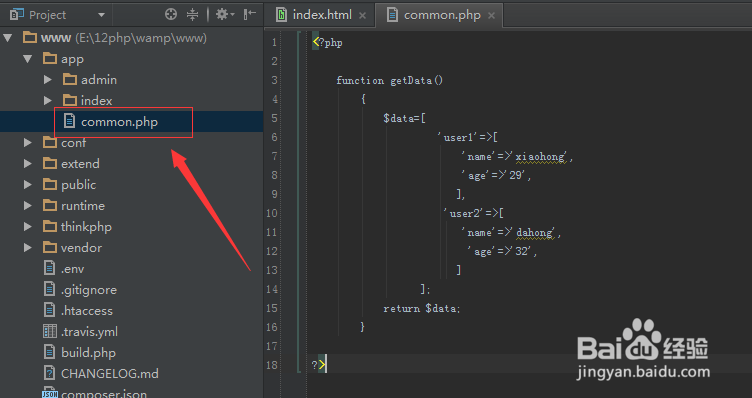Expand the runtime folder
752x398 pixels.
[28, 206]
